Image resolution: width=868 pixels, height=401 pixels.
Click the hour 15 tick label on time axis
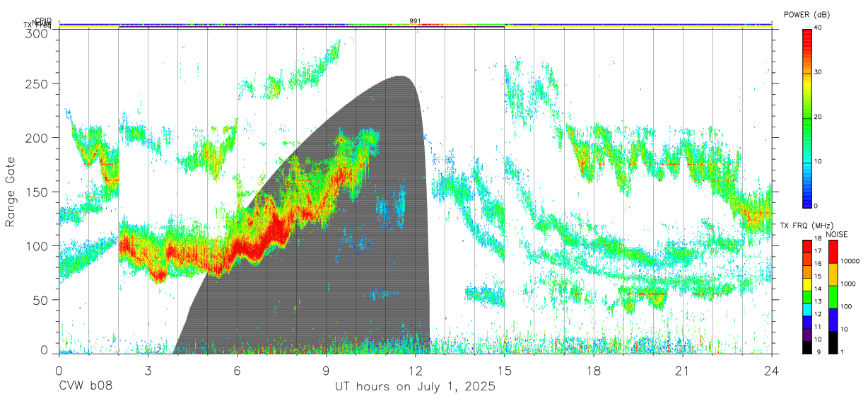coord(505,371)
